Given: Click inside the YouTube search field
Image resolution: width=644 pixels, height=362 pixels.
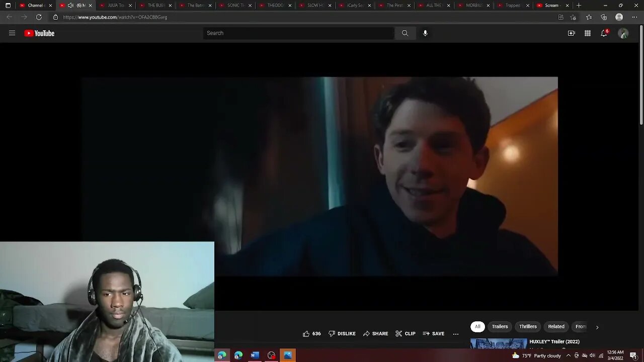Looking at the screenshot, I should [298, 33].
